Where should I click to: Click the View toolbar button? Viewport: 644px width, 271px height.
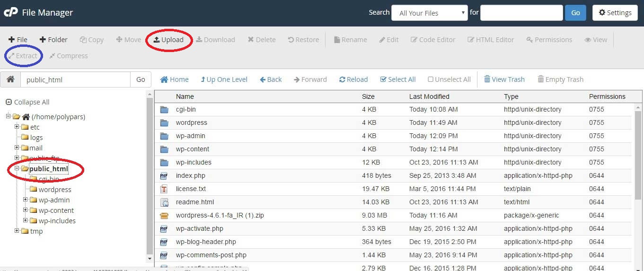(596, 40)
